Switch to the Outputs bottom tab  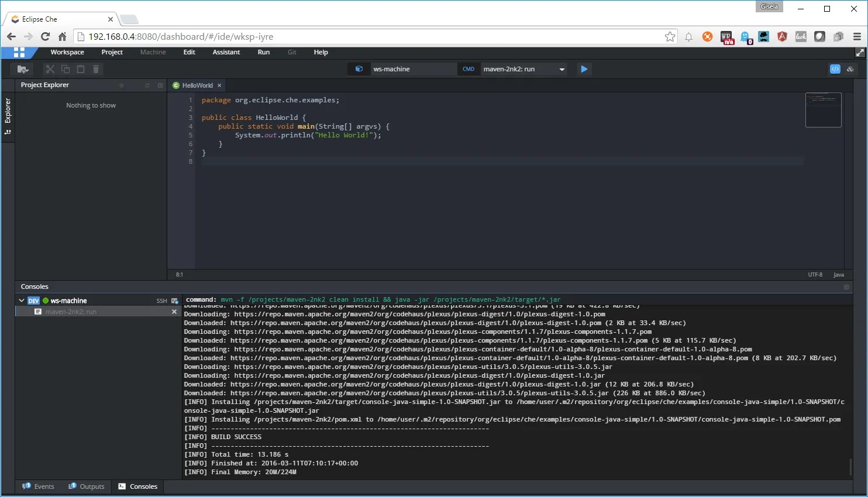pos(86,486)
